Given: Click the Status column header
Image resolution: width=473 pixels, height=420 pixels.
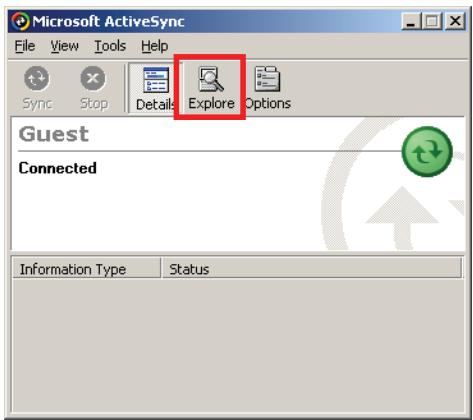Looking at the screenshot, I should point(312,268).
